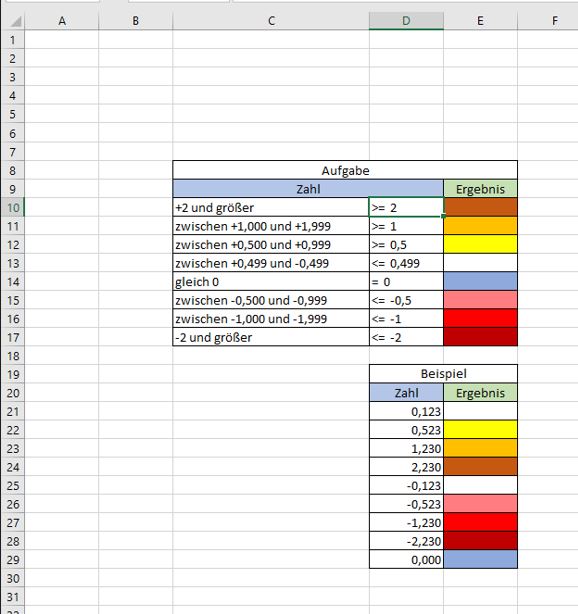Click the blue cell next to '= 0'

480,282
